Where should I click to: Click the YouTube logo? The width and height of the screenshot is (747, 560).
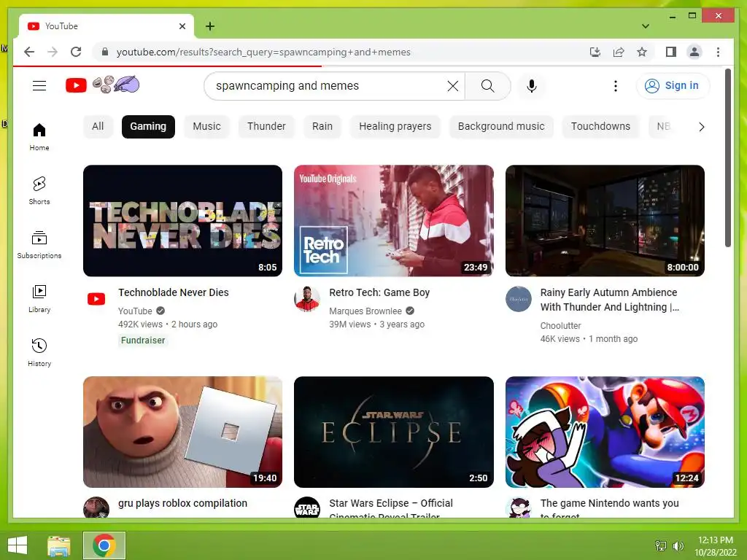tap(76, 86)
